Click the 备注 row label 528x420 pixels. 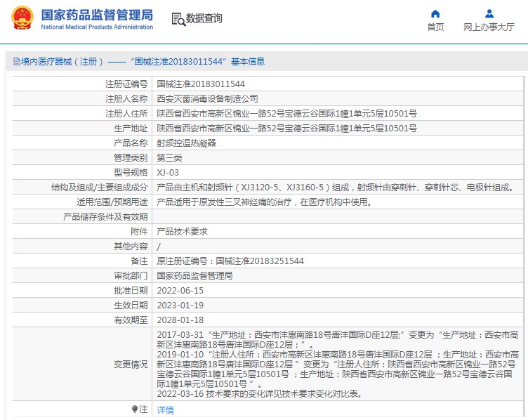[x=139, y=261]
